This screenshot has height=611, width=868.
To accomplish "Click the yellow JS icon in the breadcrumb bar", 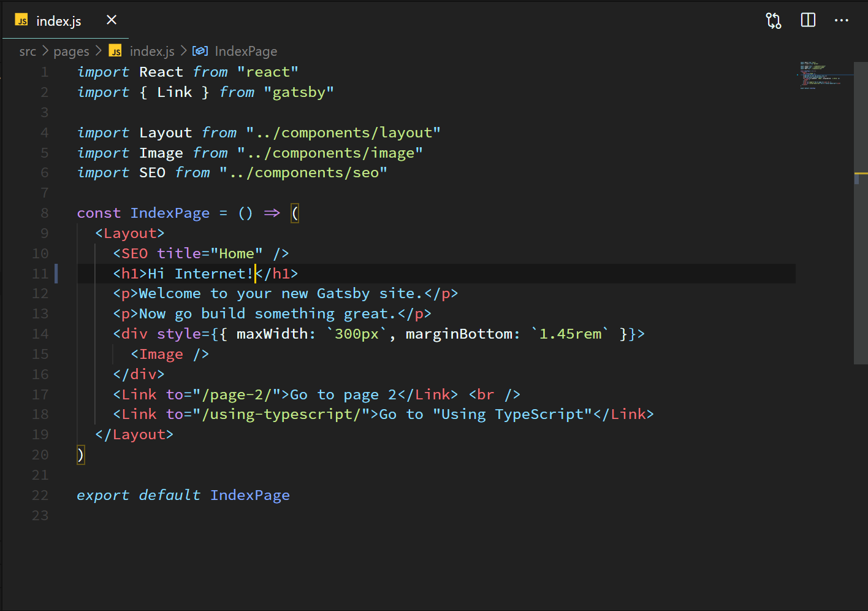I will click(115, 51).
